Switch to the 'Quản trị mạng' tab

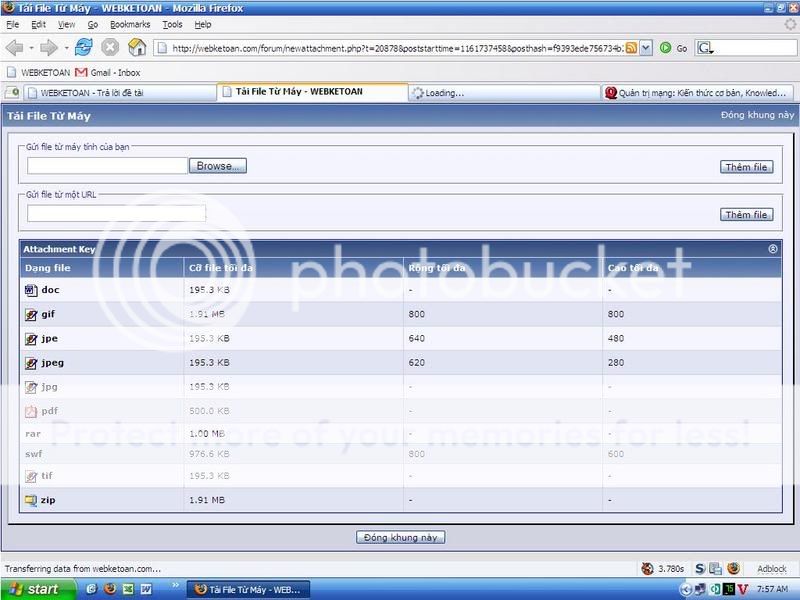[x=698, y=93]
